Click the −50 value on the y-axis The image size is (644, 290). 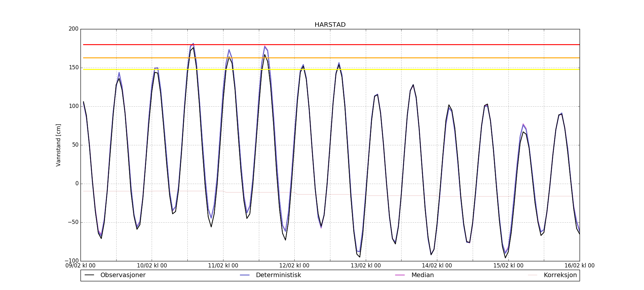(73, 222)
